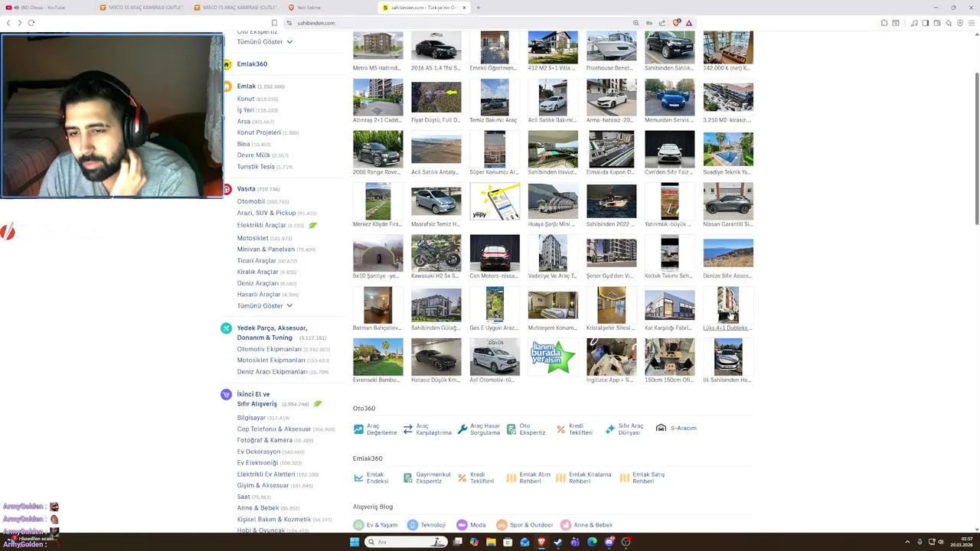Click the Vasıta category red icon
Image resolution: width=980 pixels, height=551 pixels.
pyautogui.click(x=227, y=189)
